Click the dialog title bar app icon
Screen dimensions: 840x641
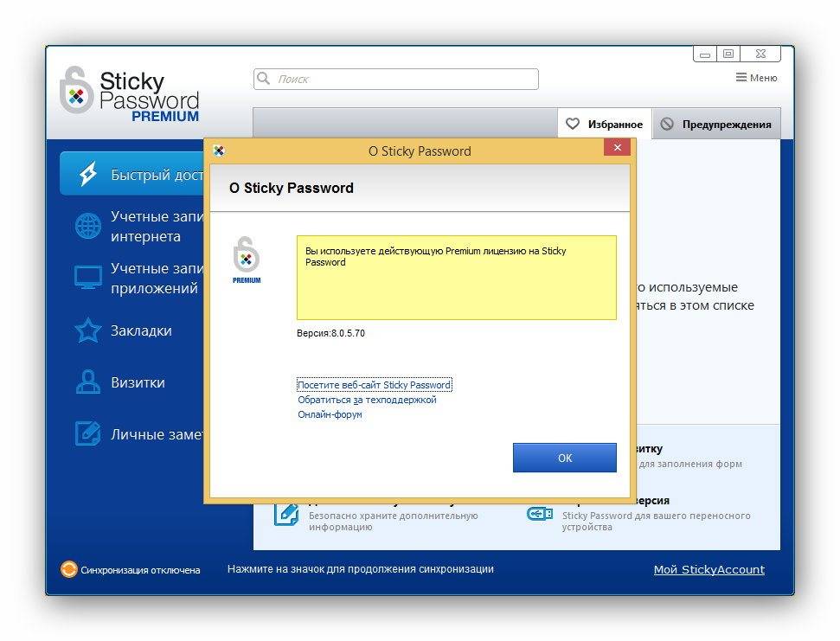219,151
